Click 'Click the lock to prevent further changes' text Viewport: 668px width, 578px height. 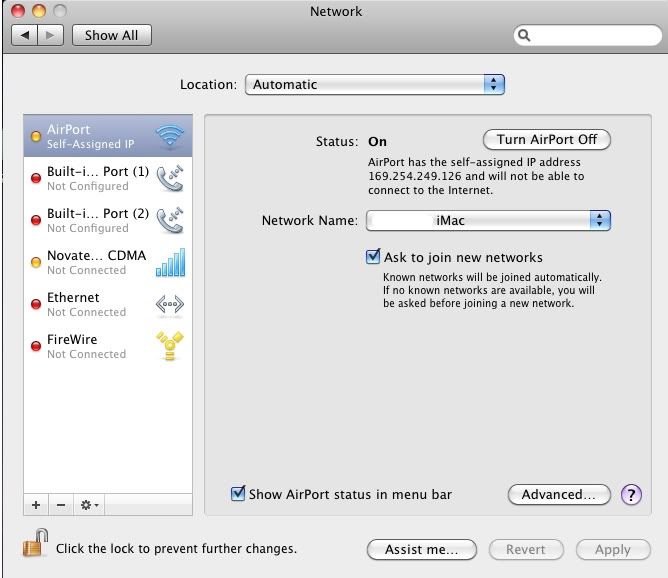click(176, 549)
